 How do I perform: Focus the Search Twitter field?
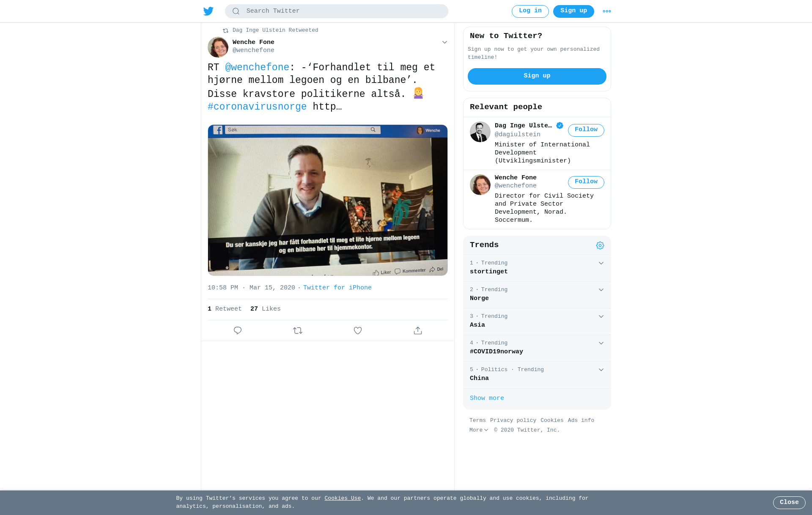click(337, 11)
